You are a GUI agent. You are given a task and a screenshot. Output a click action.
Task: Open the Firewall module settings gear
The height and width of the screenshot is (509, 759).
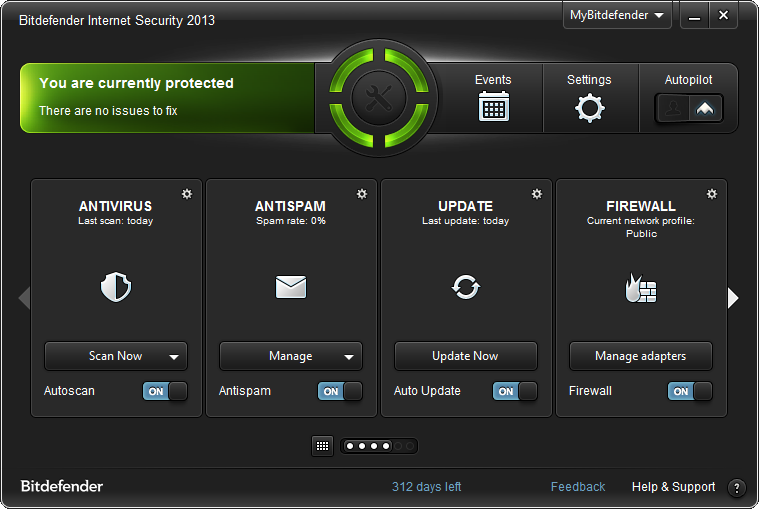click(x=712, y=194)
